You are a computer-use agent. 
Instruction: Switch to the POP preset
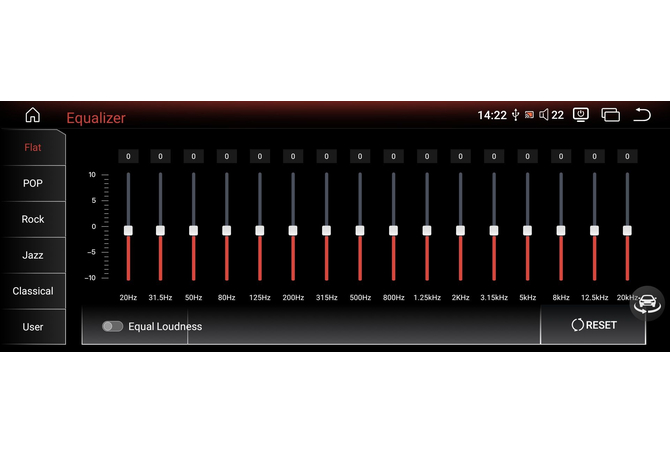(x=33, y=184)
